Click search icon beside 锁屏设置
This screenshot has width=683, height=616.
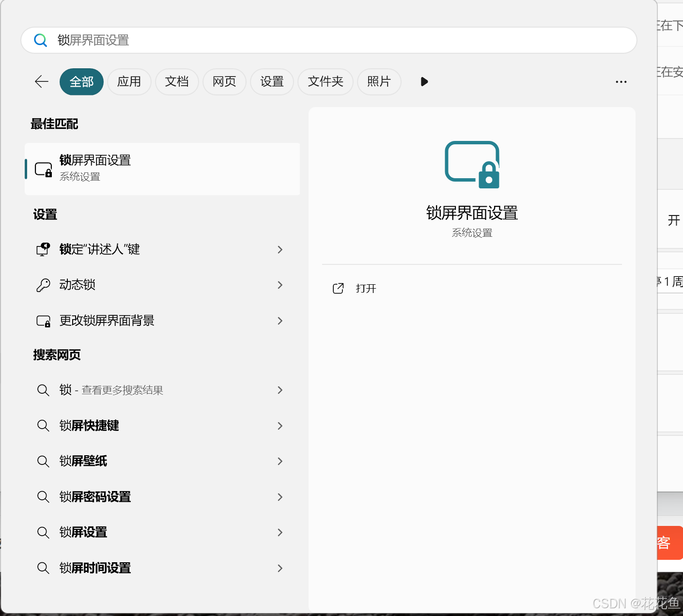click(43, 532)
